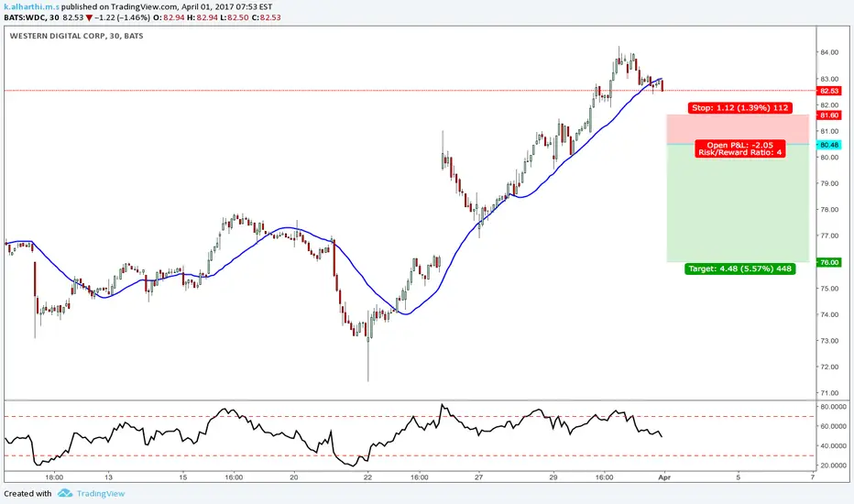Click the Open P&L: -2.05 Risk/Reward label
This screenshot has width=854, height=504.
(x=740, y=148)
